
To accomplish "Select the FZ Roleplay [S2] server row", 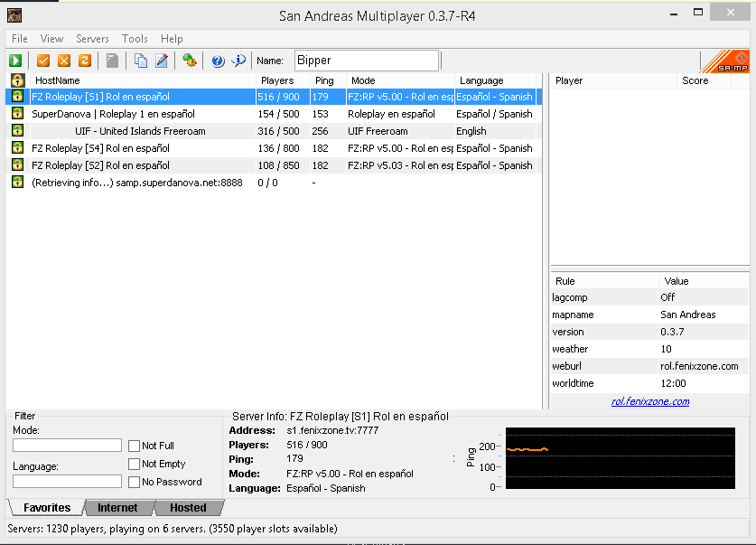I will click(x=274, y=165).
